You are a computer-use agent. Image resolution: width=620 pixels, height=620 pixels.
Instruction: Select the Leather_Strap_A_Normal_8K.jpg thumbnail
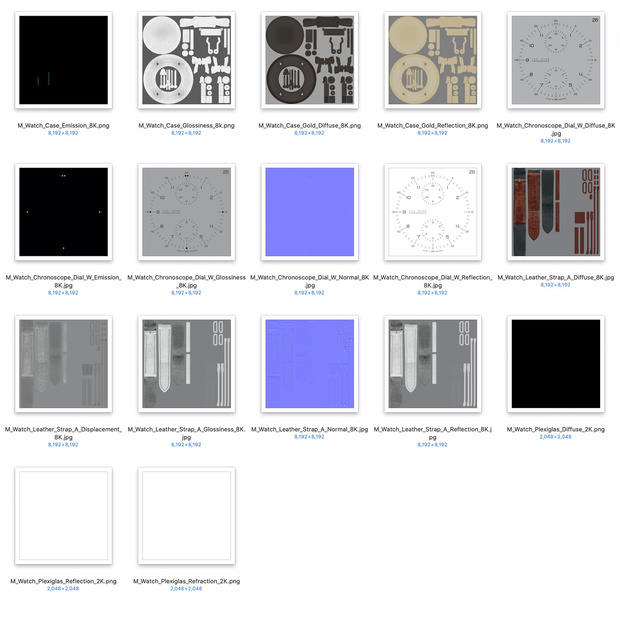click(310, 364)
